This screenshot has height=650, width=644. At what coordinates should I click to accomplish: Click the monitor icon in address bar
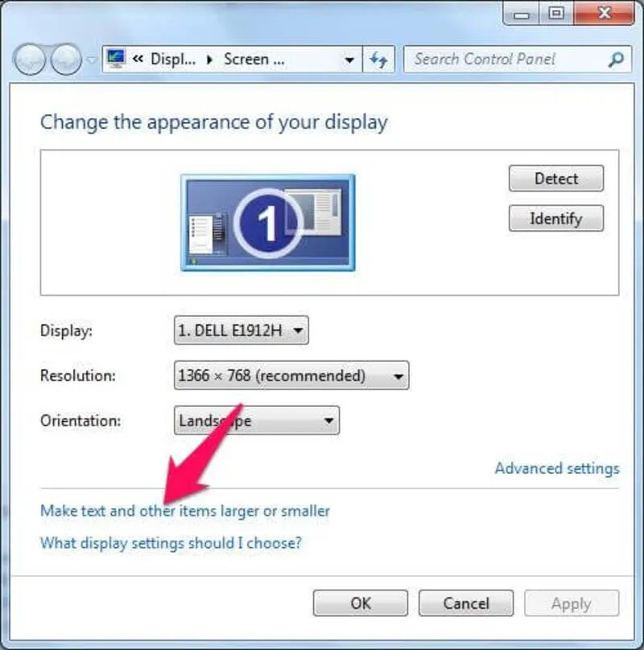click(117, 59)
